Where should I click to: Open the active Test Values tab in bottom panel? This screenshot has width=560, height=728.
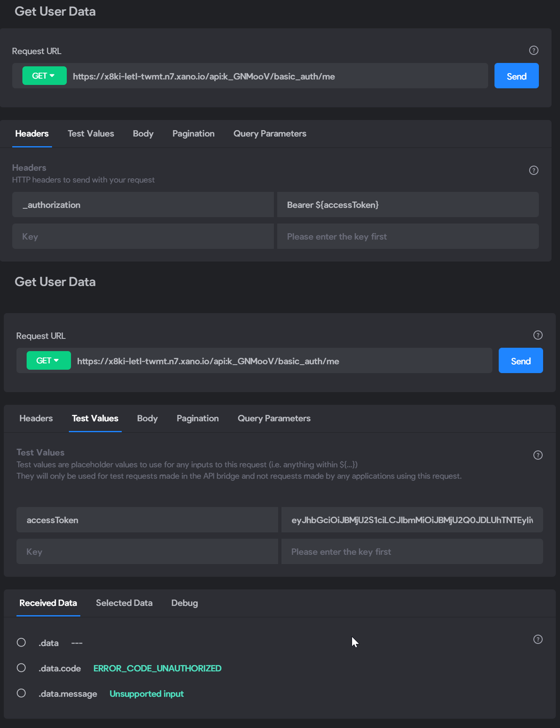pos(95,418)
